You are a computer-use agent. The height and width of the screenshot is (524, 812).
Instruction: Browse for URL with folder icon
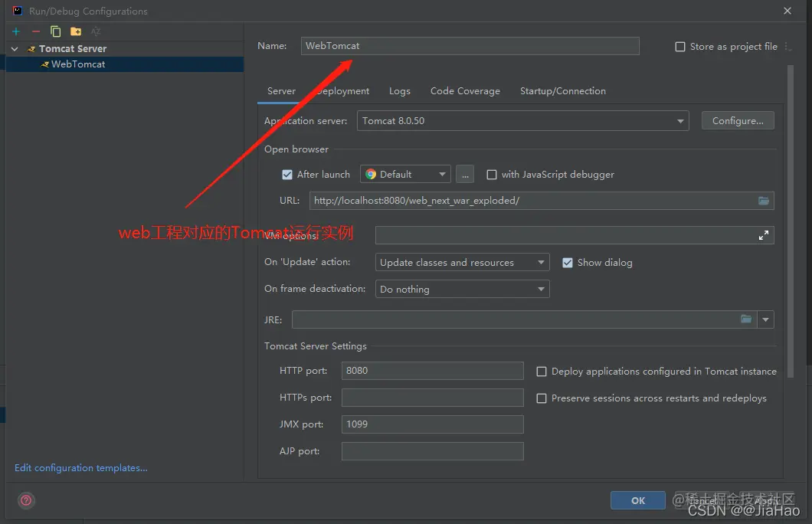pos(763,201)
